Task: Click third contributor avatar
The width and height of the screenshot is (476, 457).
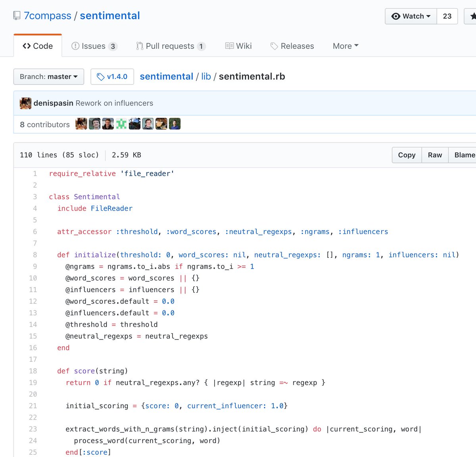Action: 108,124
